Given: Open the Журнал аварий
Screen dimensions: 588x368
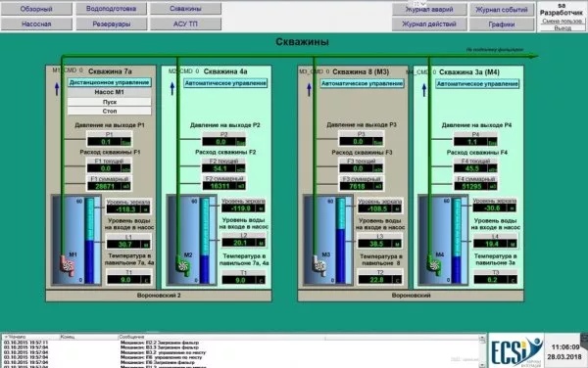Looking at the screenshot, I should (x=429, y=9).
